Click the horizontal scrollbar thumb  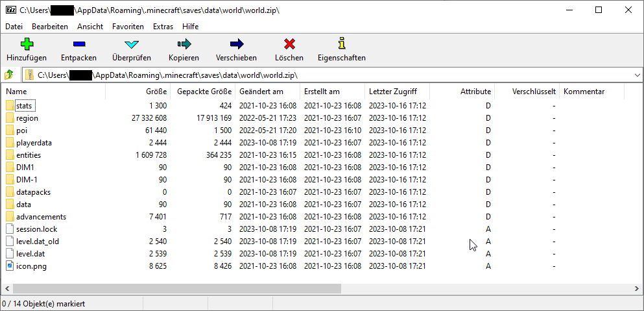pos(177,288)
